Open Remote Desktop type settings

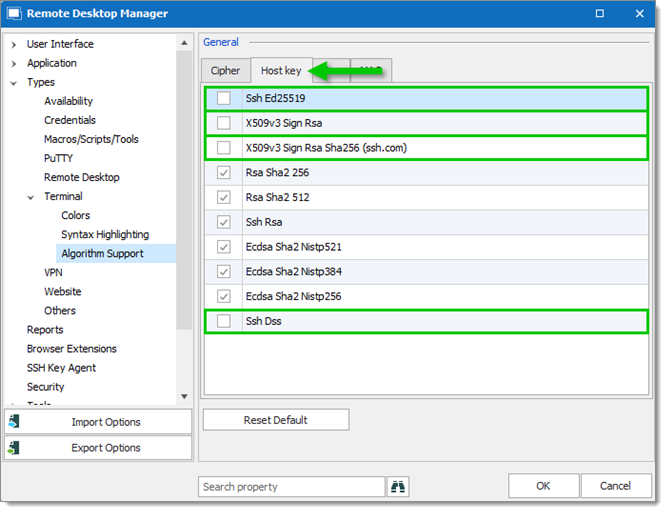click(x=82, y=177)
